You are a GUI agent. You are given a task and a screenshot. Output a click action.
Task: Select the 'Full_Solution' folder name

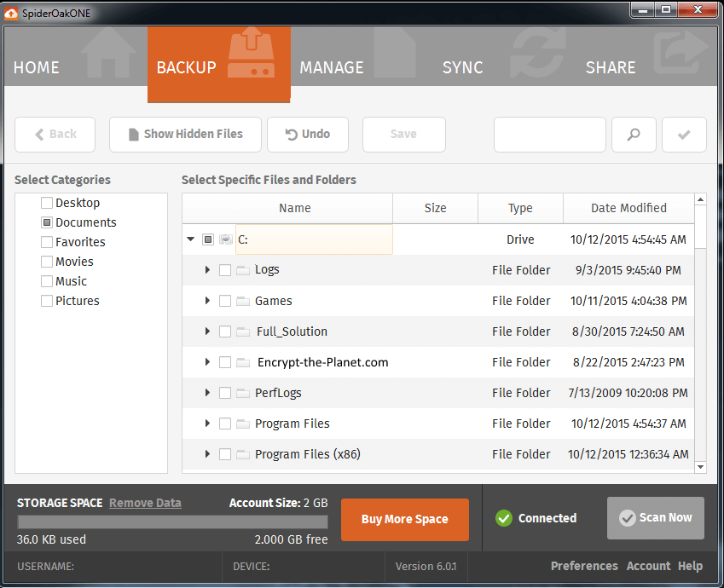(x=292, y=331)
